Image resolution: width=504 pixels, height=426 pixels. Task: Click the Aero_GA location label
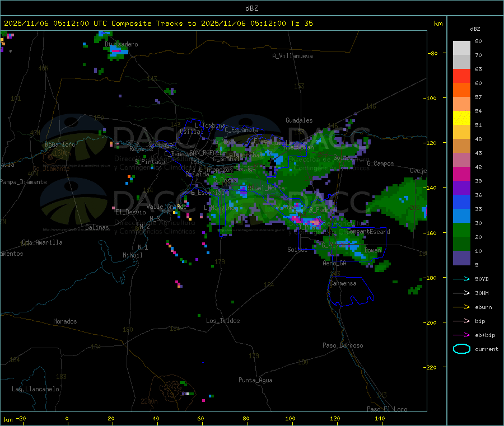(334, 263)
